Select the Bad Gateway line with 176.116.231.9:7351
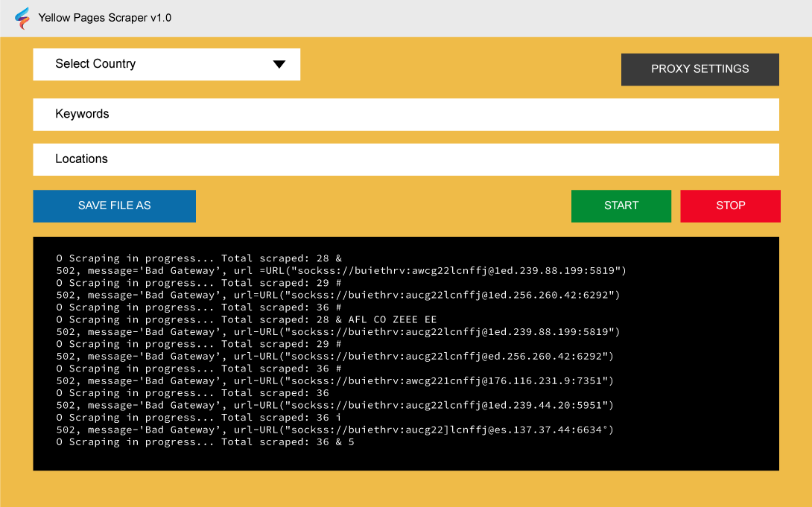The width and height of the screenshot is (812, 507). 334,380
